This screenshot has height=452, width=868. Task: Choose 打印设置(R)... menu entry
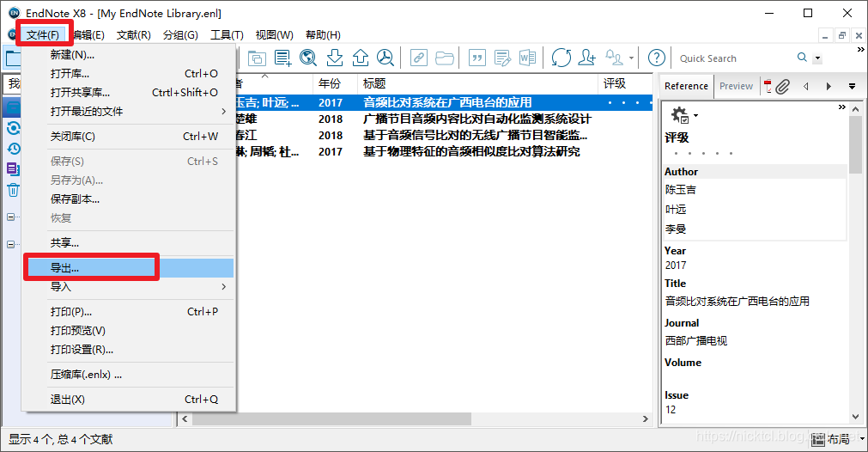click(x=129, y=350)
